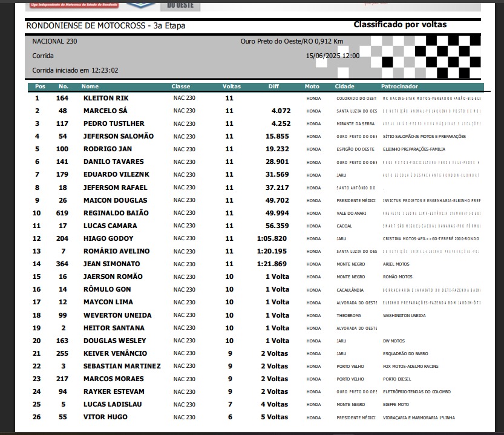
Task: Click rider name MARCELO SÁ
Action: click(x=105, y=111)
